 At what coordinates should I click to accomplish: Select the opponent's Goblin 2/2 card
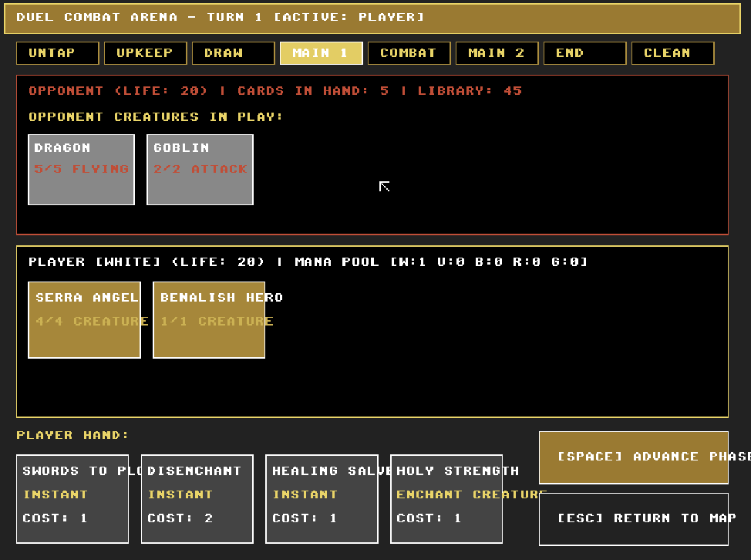200,170
